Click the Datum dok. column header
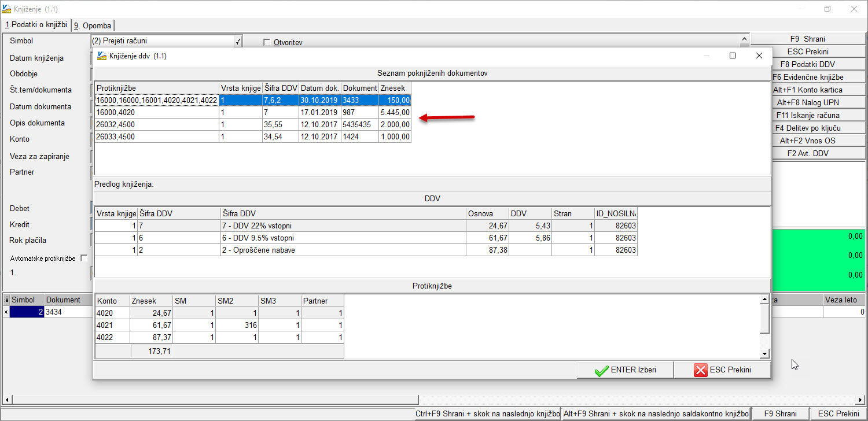 [x=320, y=88]
